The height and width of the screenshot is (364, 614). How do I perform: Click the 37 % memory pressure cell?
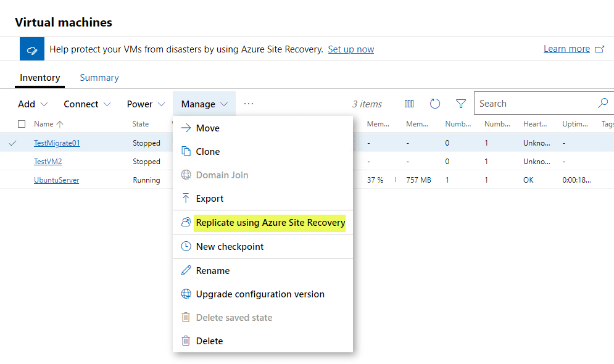pos(375,180)
